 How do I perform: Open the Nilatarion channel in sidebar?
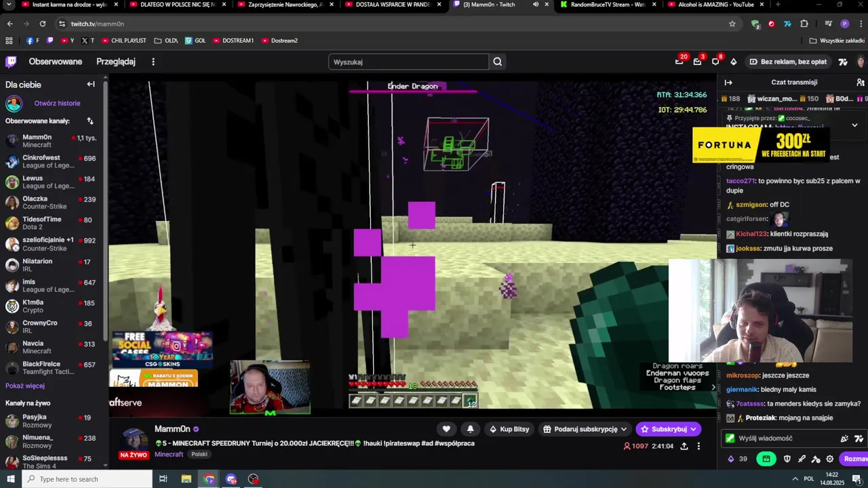click(x=53, y=264)
